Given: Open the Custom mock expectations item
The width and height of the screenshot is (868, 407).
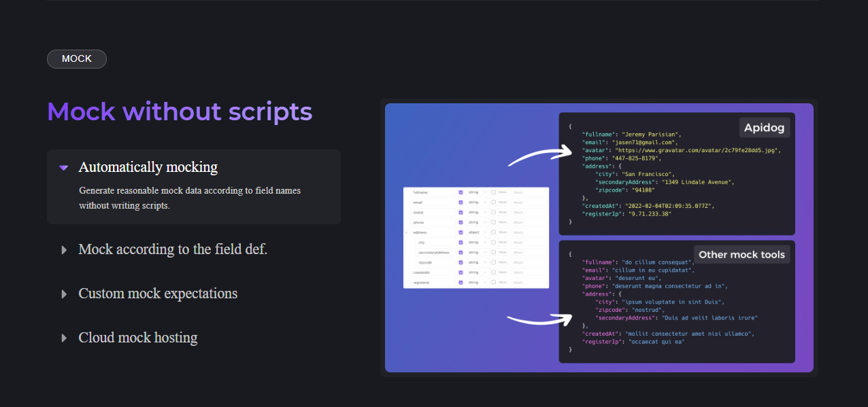Looking at the screenshot, I should (158, 294).
